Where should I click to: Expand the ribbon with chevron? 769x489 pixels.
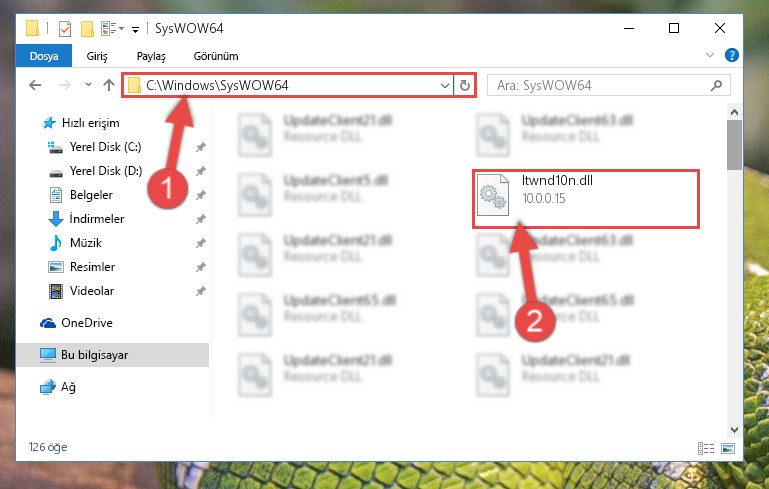pos(710,55)
